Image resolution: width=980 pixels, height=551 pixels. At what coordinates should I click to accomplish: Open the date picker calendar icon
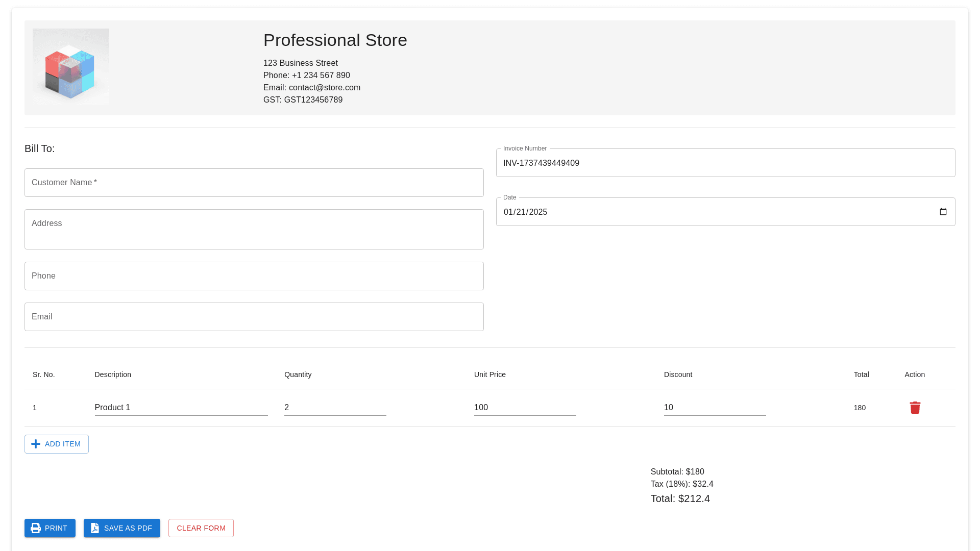coord(943,212)
